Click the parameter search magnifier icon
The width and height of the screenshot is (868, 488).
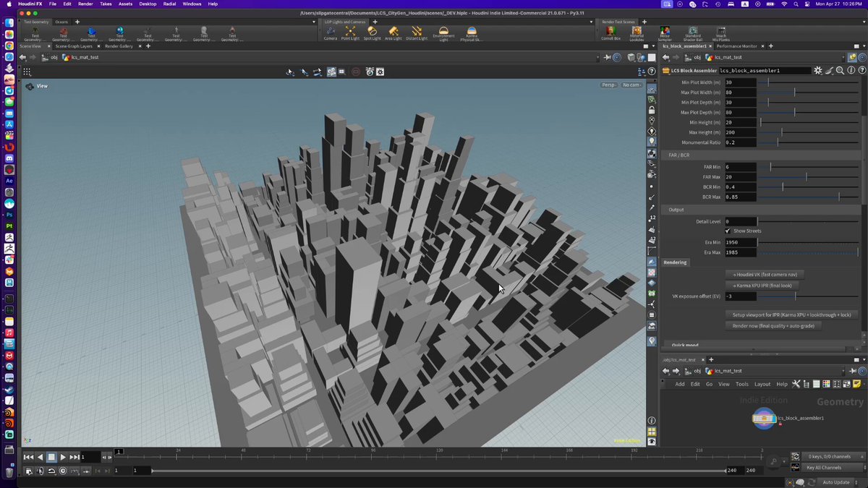(x=840, y=70)
